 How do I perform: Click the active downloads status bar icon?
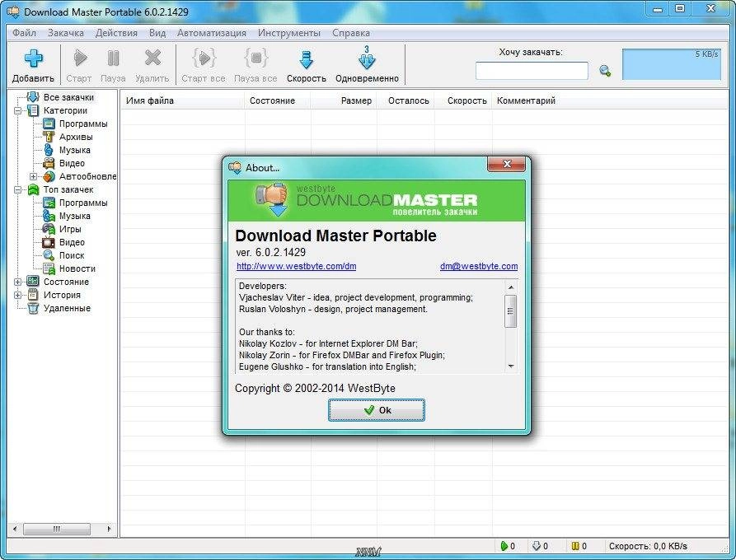pyautogui.click(x=504, y=546)
